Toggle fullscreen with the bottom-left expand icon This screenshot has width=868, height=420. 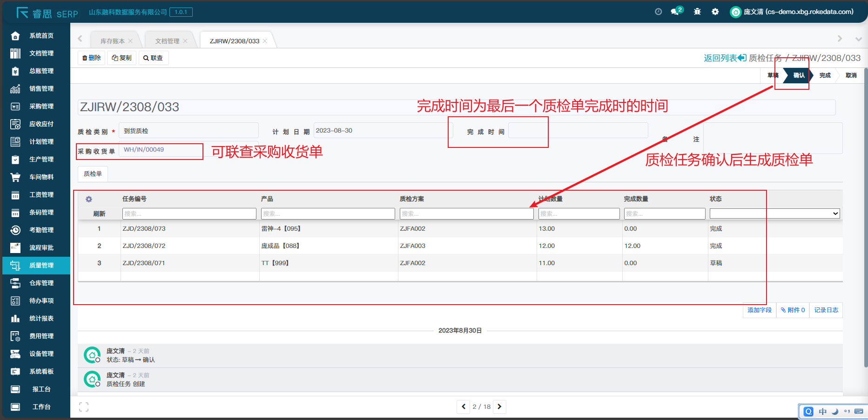(84, 407)
